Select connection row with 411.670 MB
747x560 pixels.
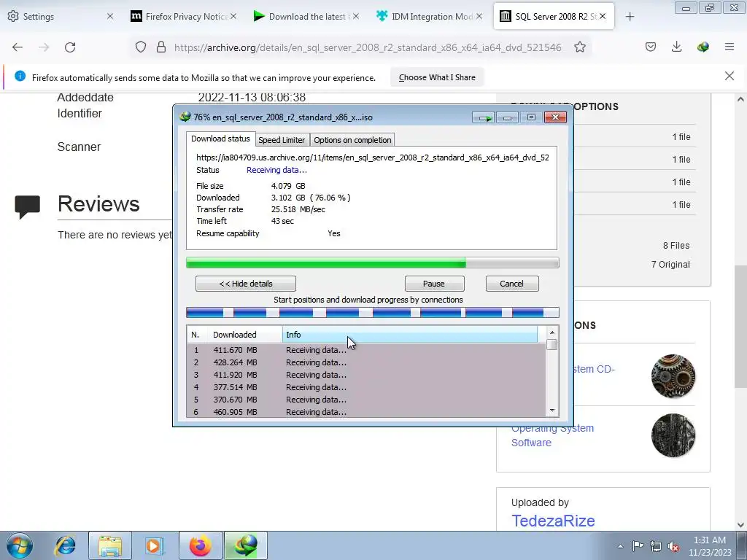(366, 350)
